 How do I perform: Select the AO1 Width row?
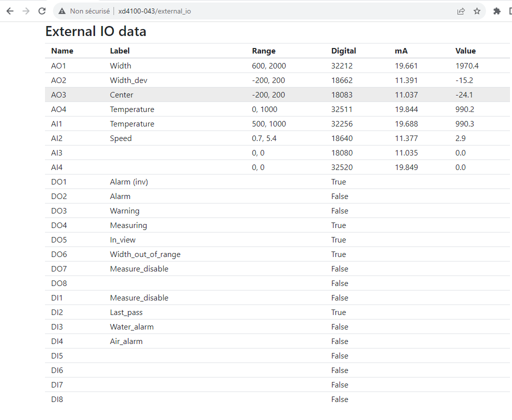coord(120,65)
